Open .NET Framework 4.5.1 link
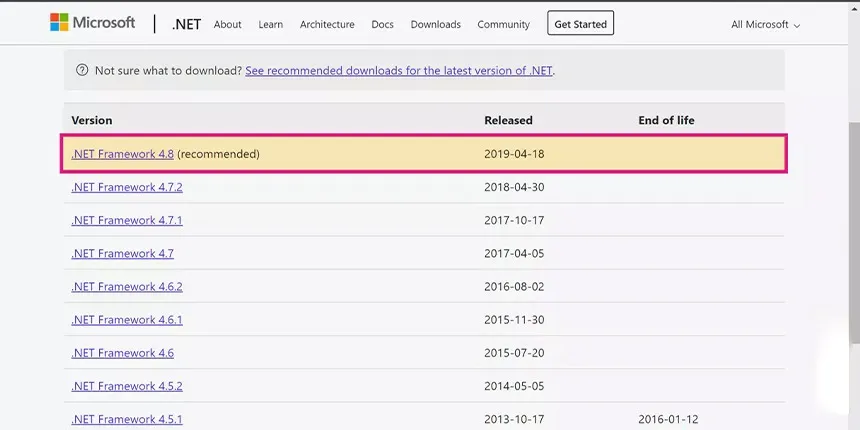 (x=127, y=419)
